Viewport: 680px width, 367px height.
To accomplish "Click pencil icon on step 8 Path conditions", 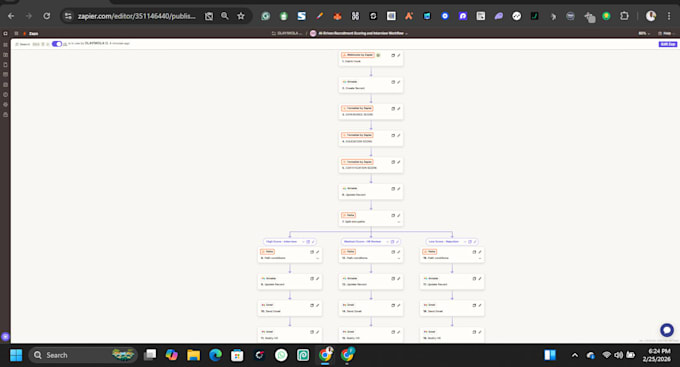I will [x=317, y=252].
